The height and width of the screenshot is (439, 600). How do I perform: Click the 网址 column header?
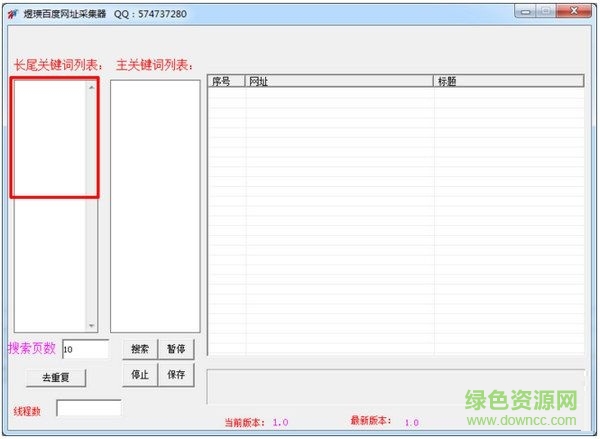click(339, 81)
